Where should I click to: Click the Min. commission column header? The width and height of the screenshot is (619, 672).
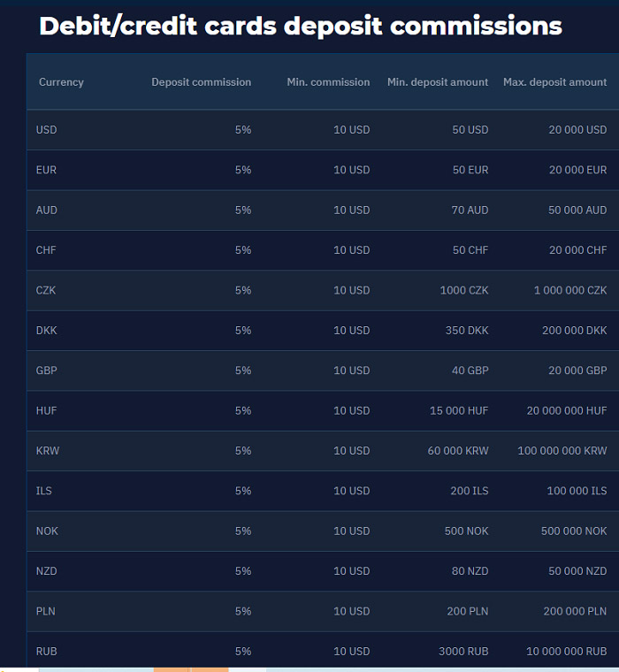(328, 82)
